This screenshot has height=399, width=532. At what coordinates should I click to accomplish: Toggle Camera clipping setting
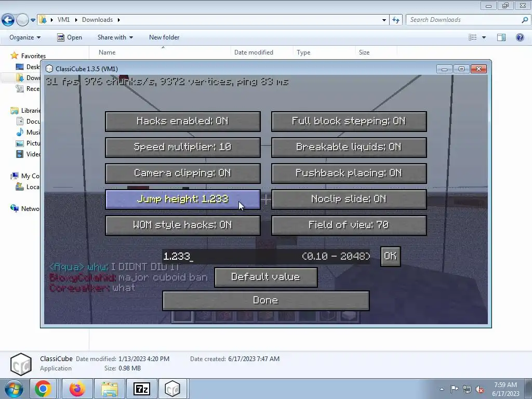[182, 174]
